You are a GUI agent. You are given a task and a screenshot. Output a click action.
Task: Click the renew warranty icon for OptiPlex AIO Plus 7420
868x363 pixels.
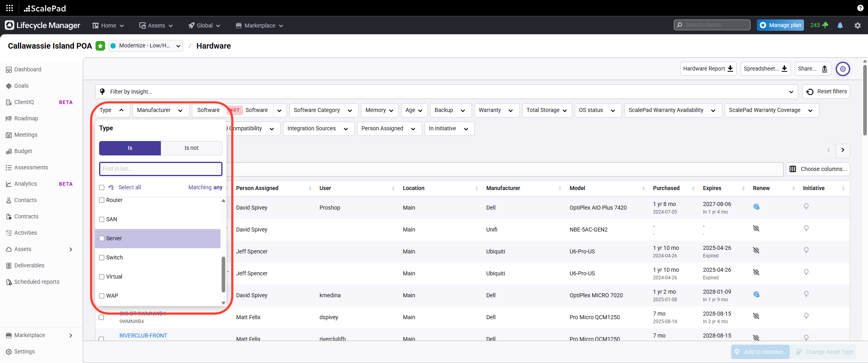click(x=756, y=207)
